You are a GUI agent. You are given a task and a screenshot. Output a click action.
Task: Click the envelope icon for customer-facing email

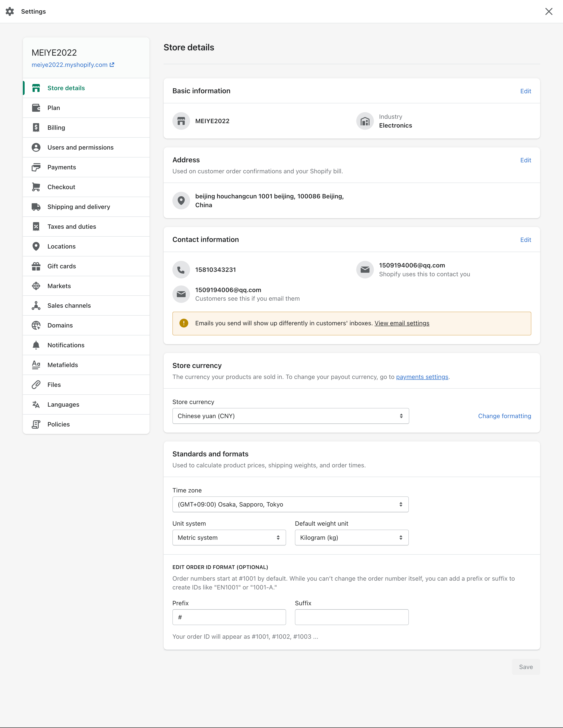pyautogui.click(x=181, y=294)
